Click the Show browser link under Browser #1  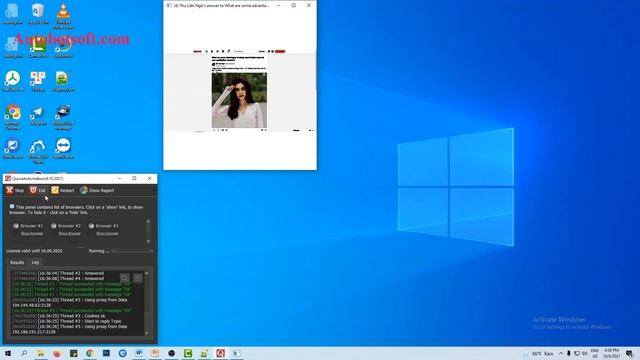[32, 233]
